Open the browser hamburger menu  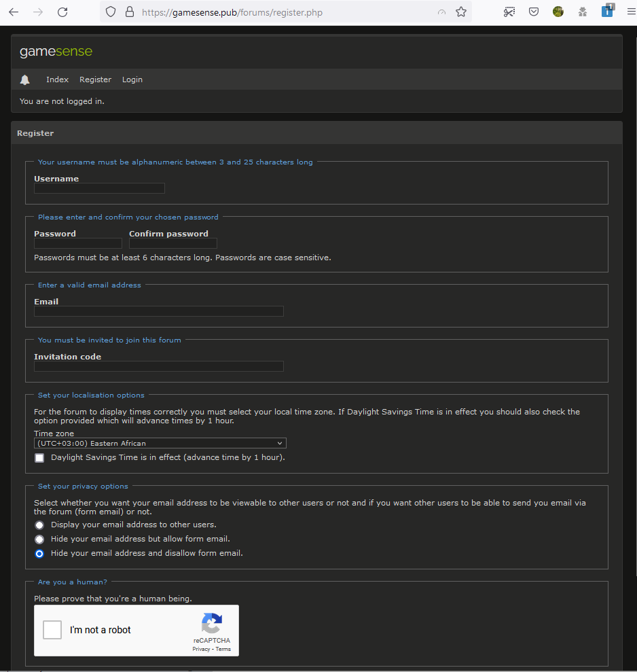(631, 12)
